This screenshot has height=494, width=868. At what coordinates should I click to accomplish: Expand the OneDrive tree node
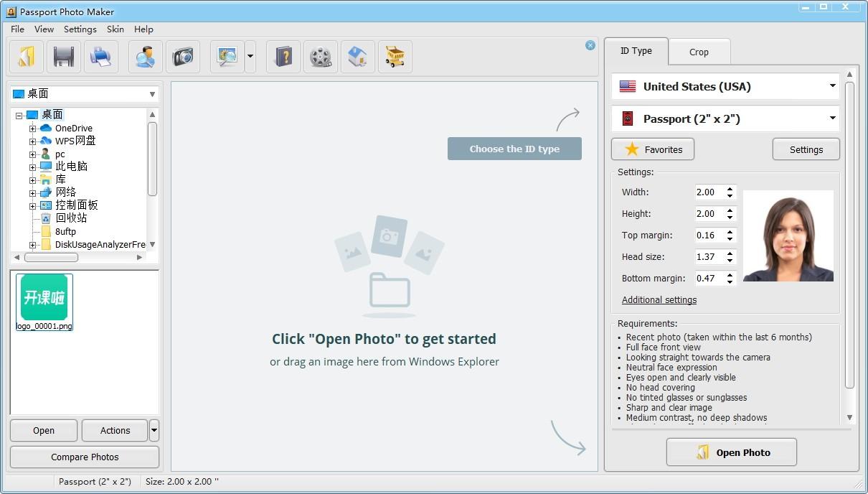pos(32,129)
